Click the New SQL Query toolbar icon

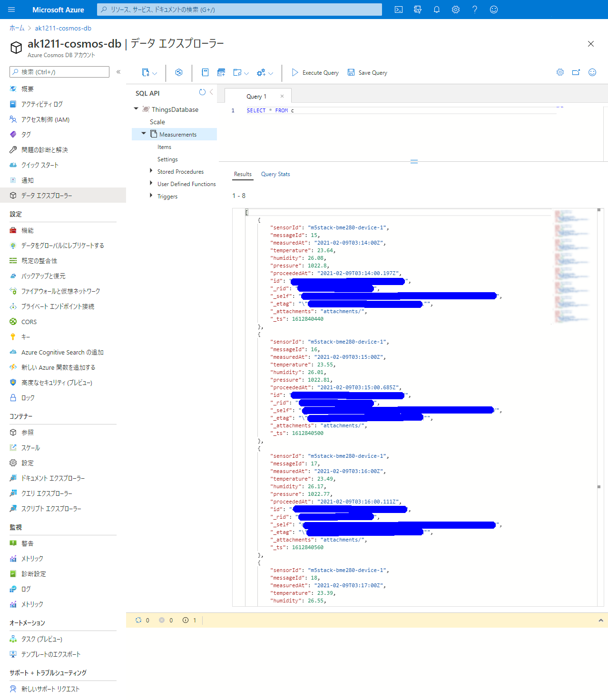click(205, 72)
